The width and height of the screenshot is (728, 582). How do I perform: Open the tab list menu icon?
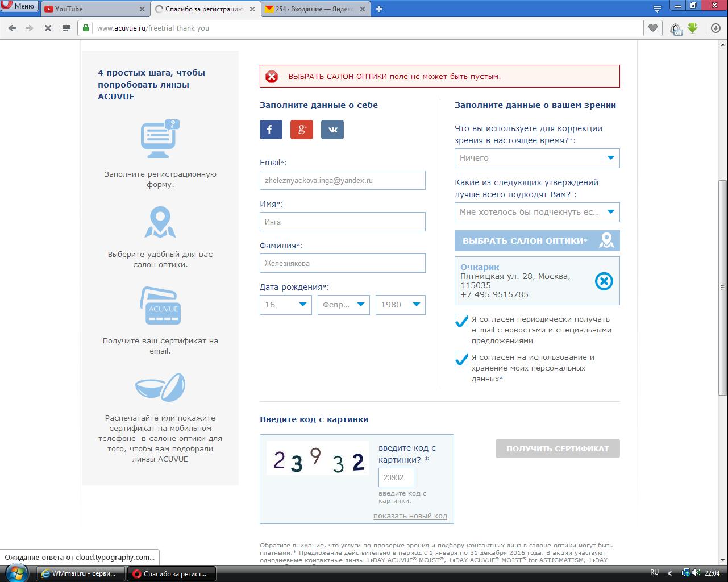point(657,9)
